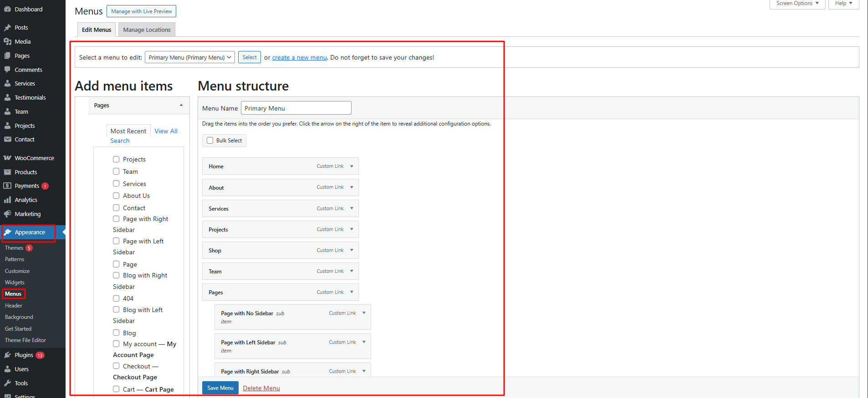
Task: Check the Blog page checkbox
Action: pos(116,333)
